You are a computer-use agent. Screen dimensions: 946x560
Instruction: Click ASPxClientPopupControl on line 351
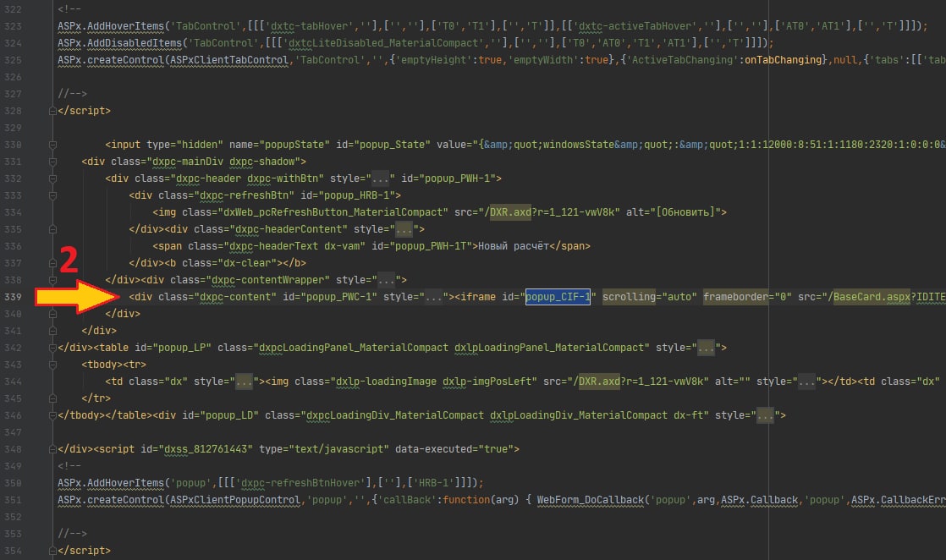click(x=235, y=500)
